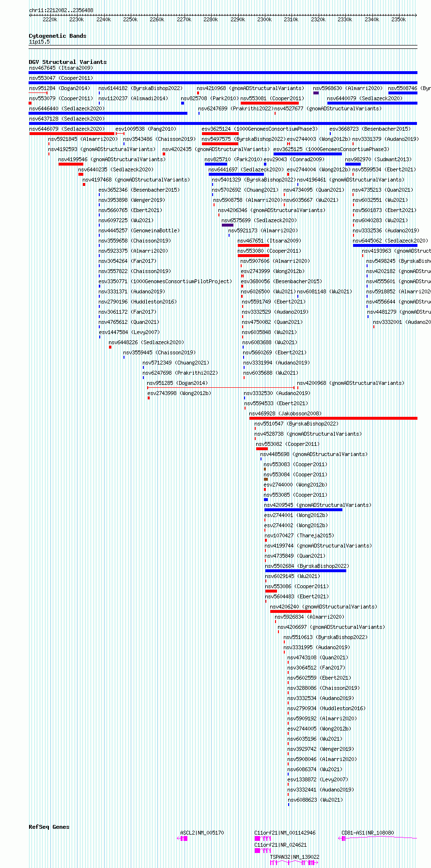Open the esv1009538 (Pang2010) label

coord(146,129)
